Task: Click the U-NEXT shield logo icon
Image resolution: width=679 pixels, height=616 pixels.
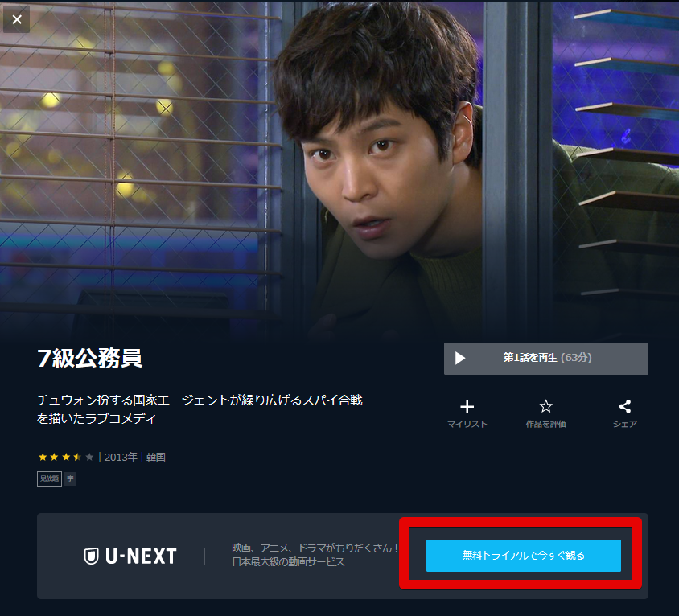Action: (91, 556)
